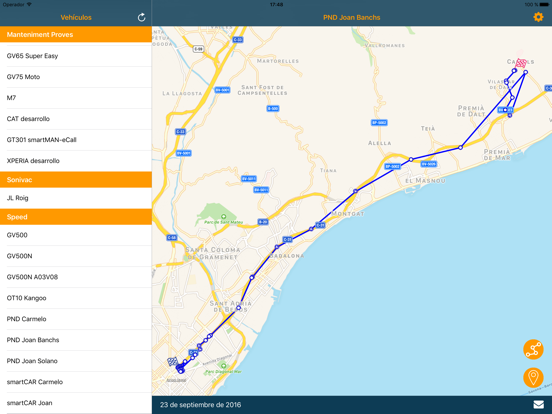The width and height of the screenshot is (552, 414).
Task: Select vehicle PND Carmelo
Action: (x=76, y=319)
